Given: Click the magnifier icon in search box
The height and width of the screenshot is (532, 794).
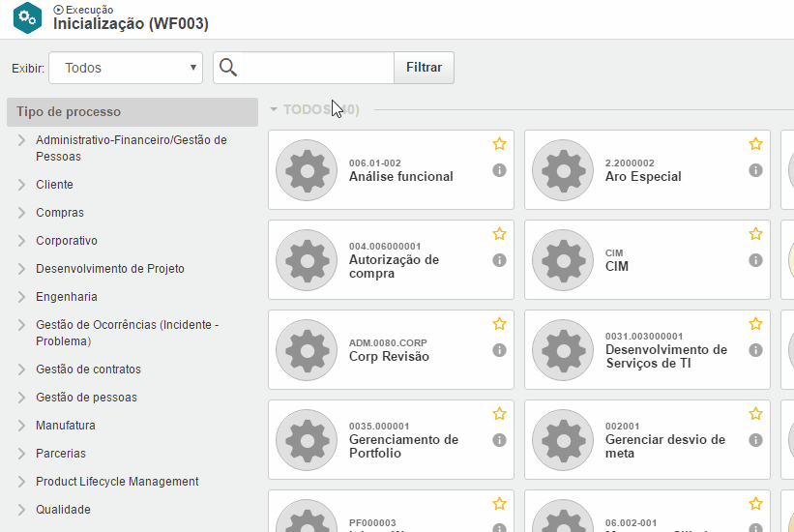Looking at the screenshot, I should click(x=228, y=68).
